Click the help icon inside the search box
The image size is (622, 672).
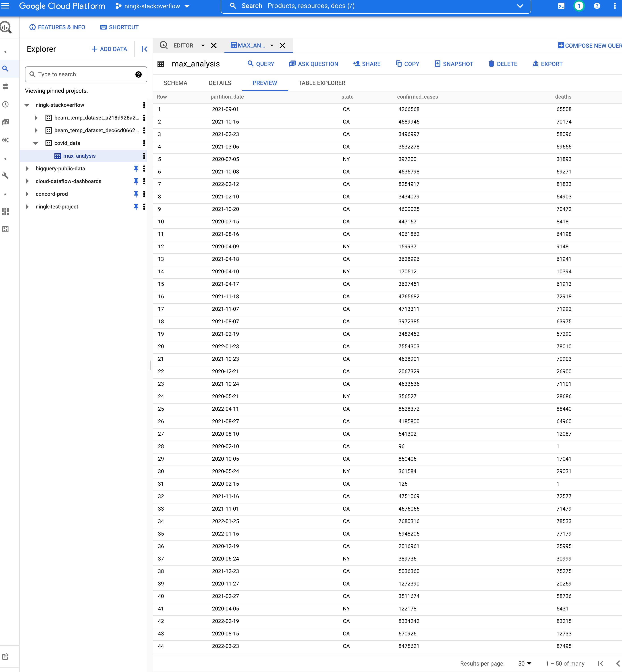pyautogui.click(x=139, y=74)
